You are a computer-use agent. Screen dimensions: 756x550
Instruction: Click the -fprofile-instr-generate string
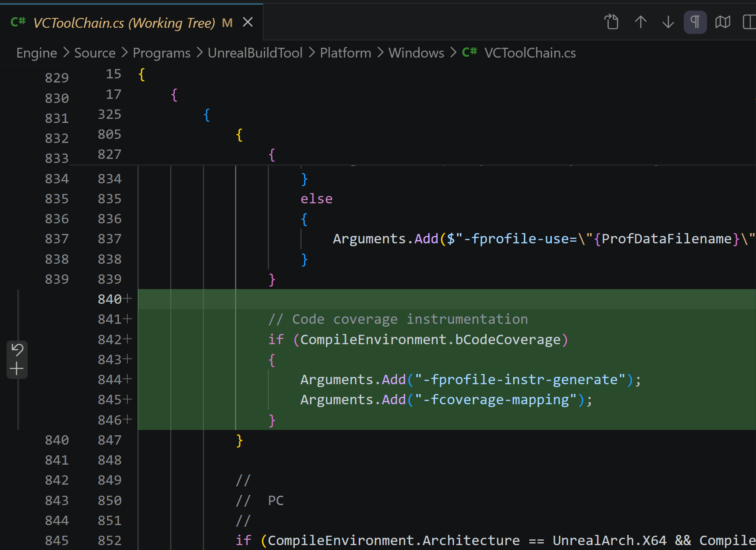click(x=520, y=380)
